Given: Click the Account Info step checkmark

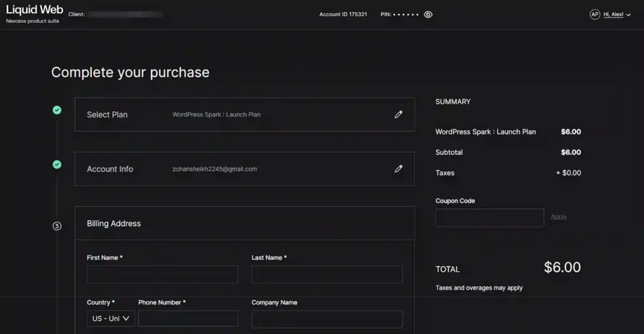Looking at the screenshot, I should point(57,164).
